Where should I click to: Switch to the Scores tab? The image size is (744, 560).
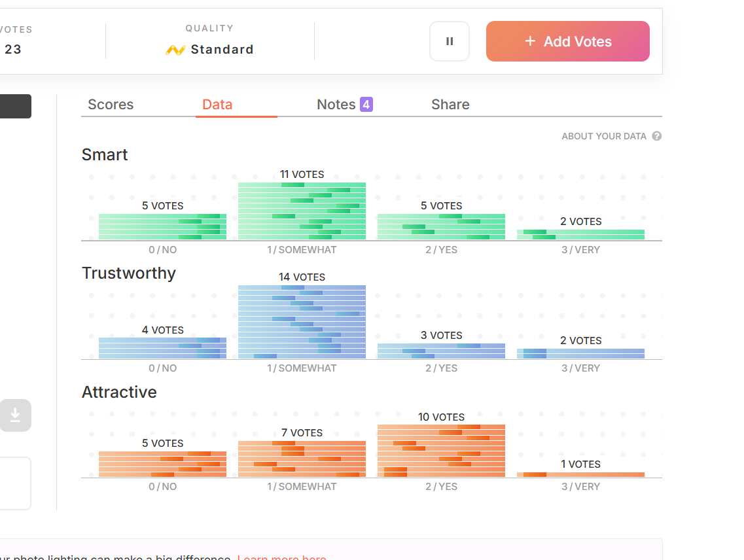[x=111, y=105]
